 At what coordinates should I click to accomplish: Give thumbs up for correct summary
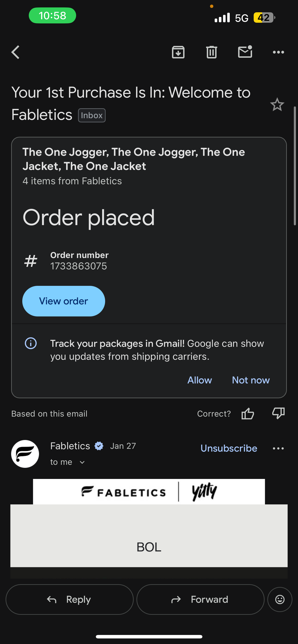[247, 414]
